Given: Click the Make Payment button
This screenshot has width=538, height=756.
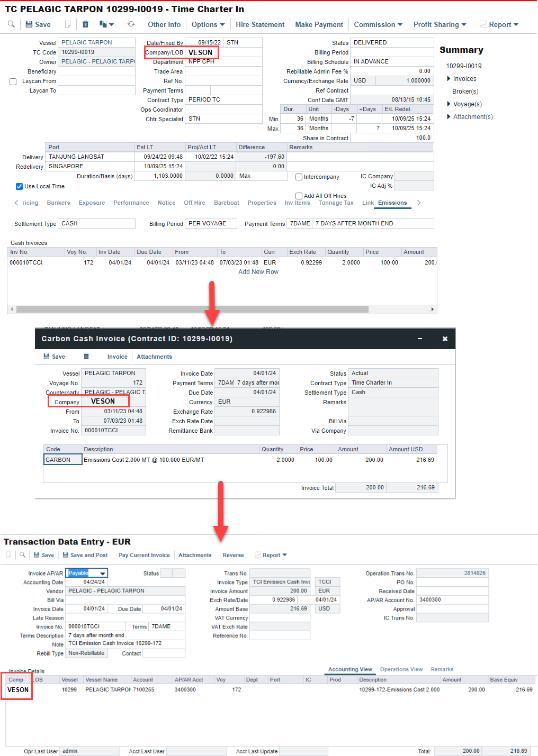Looking at the screenshot, I should [319, 24].
